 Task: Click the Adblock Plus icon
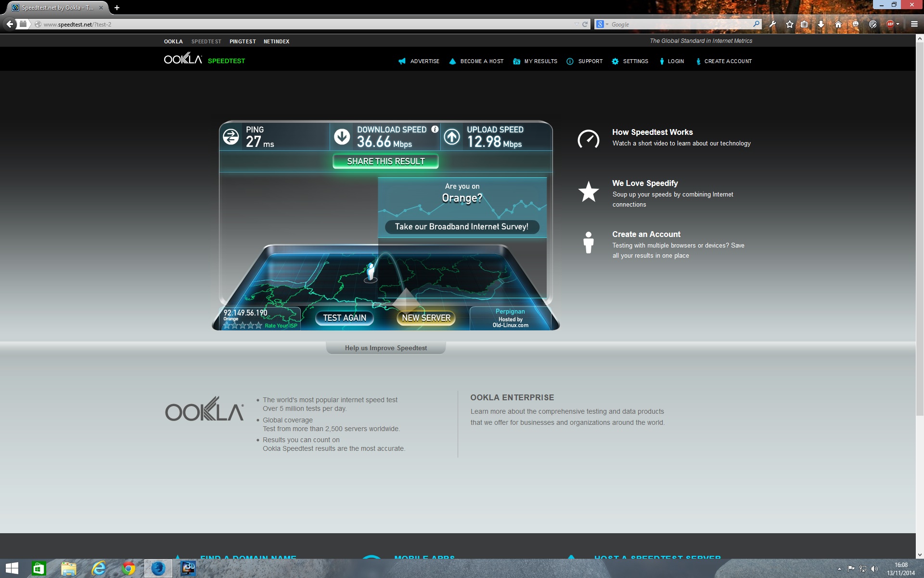pyautogui.click(x=890, y=24)
